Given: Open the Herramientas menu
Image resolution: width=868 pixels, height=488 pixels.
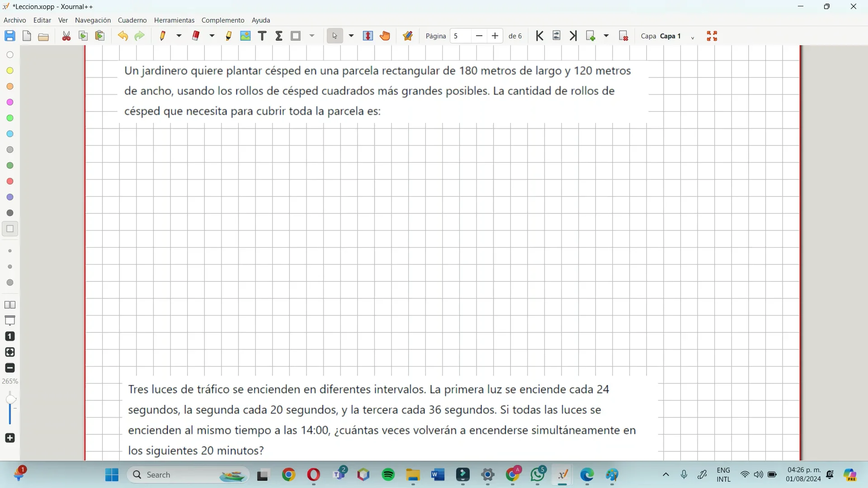Looking at the screenshot, I should pos(174,20).
